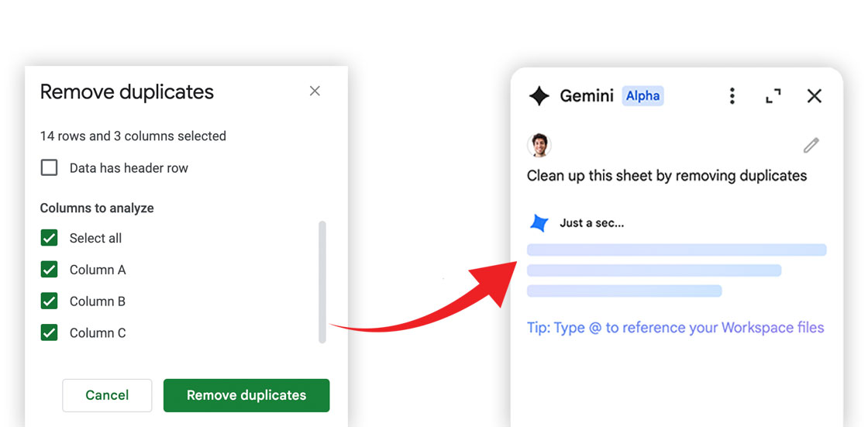Close the Gemini side panel
This screenshot has width=868, height=427.
tap(815, 96)
